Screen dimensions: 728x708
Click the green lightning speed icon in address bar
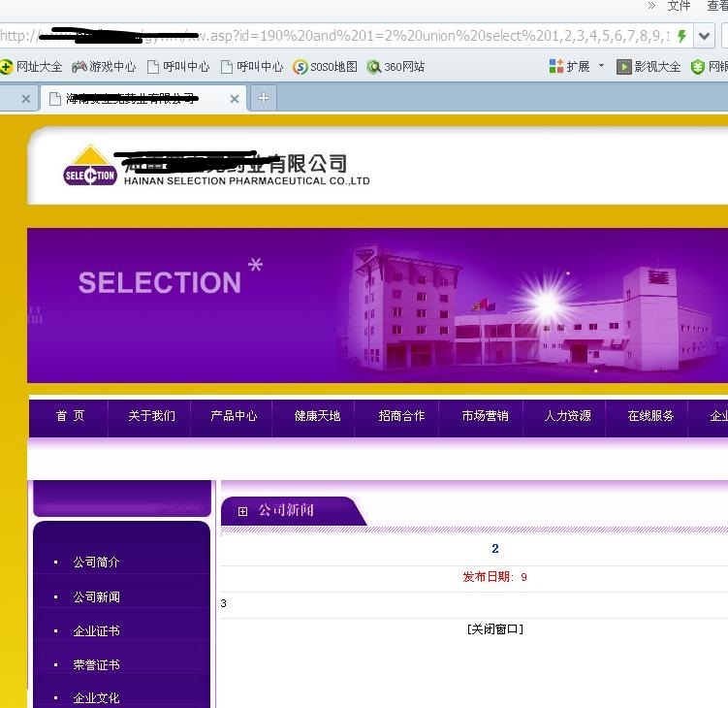[681, 36]
